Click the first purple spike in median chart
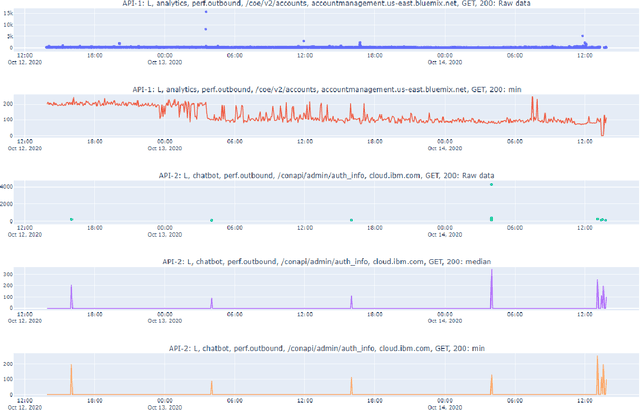This screenshot has width=640, height=410. 71,287
